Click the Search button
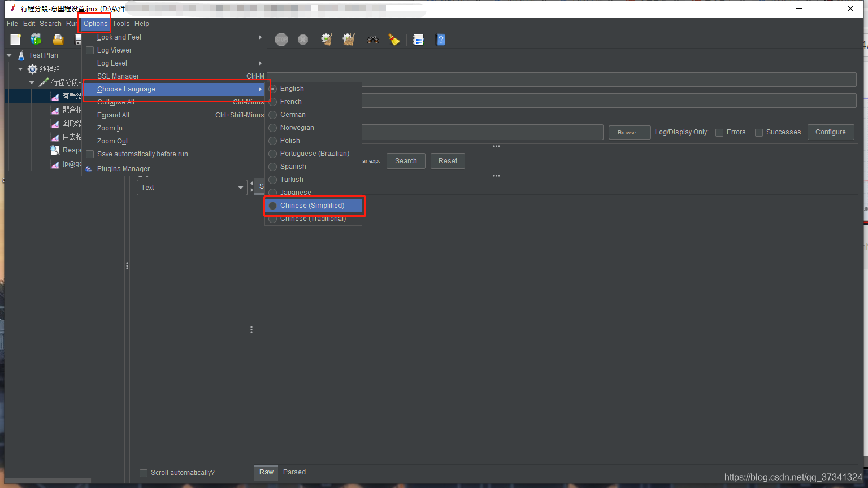 [x=406, y=161]
